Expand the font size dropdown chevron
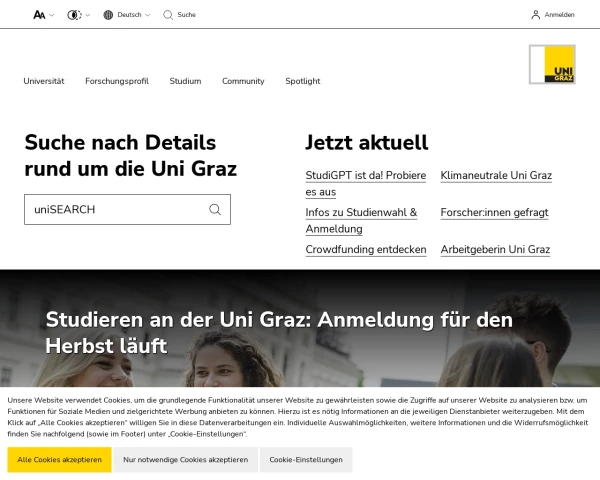 click(52, 15)
